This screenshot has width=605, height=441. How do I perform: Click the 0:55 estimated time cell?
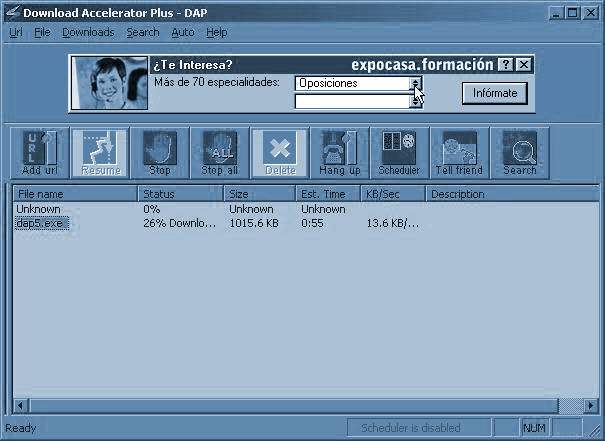[x=313, y=223]
